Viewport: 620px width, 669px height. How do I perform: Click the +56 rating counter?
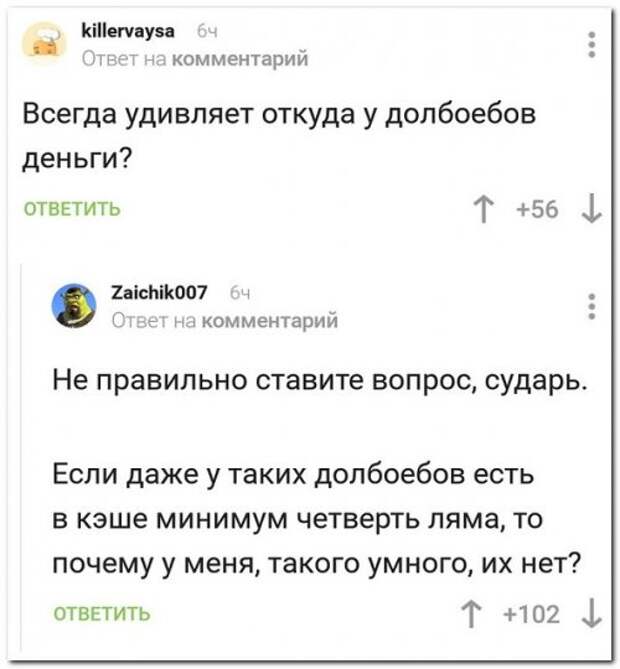click(x=538, y=209)
